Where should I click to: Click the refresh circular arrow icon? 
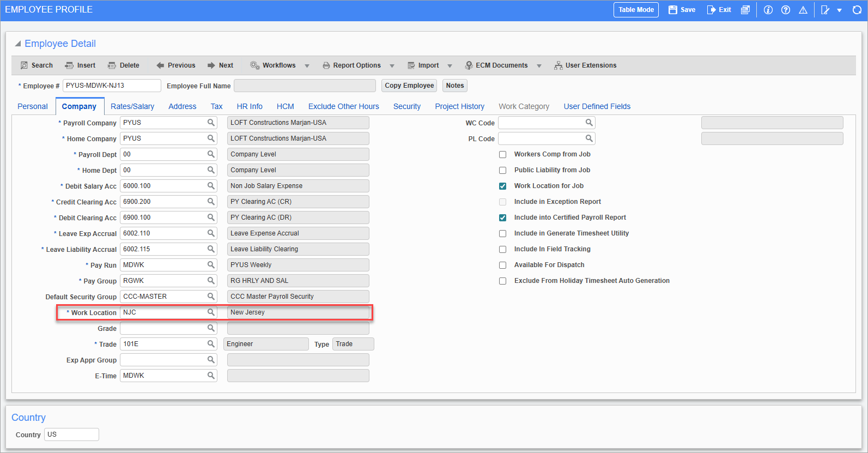857,10
